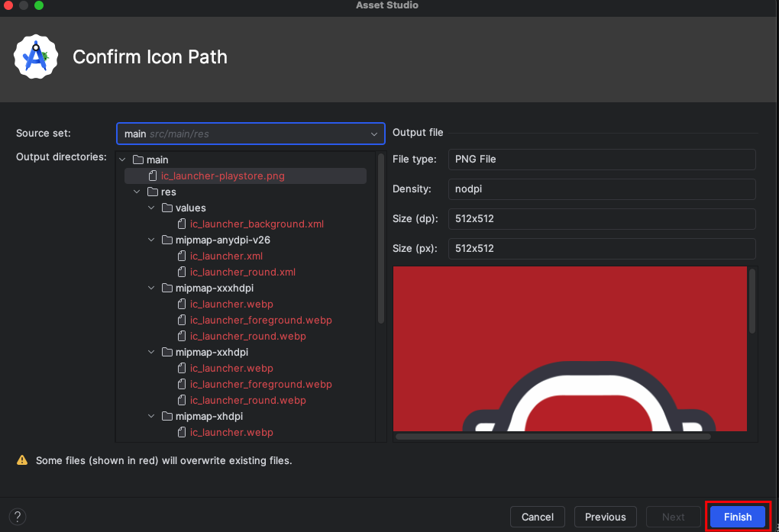779x532 pixels.
Task: Select ic_launcher_background.xml file
Action: pos(257,224)
